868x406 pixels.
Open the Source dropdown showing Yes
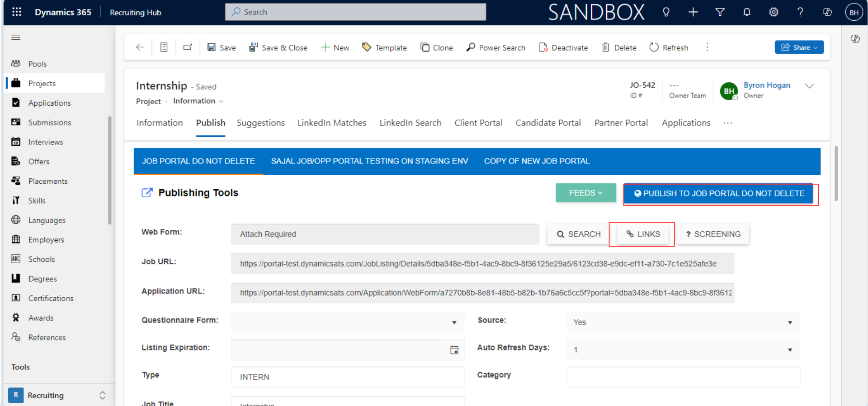click(x=683, y=322)
